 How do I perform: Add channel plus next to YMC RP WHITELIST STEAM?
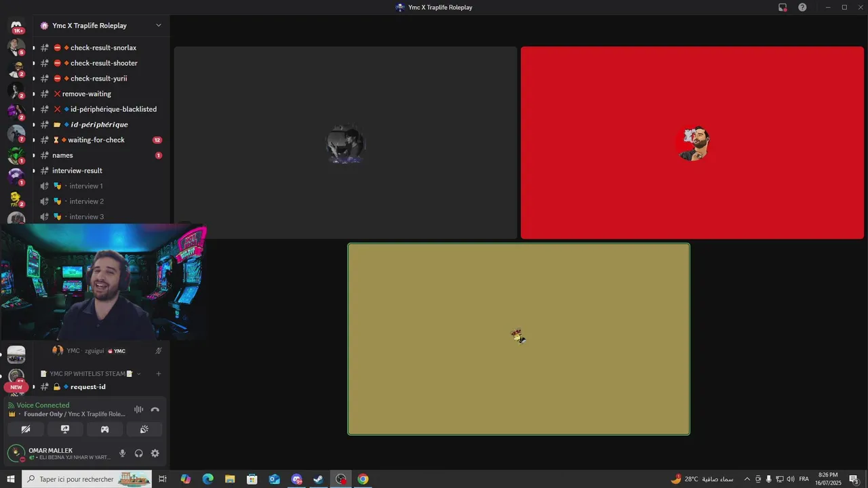coord(159,373)
